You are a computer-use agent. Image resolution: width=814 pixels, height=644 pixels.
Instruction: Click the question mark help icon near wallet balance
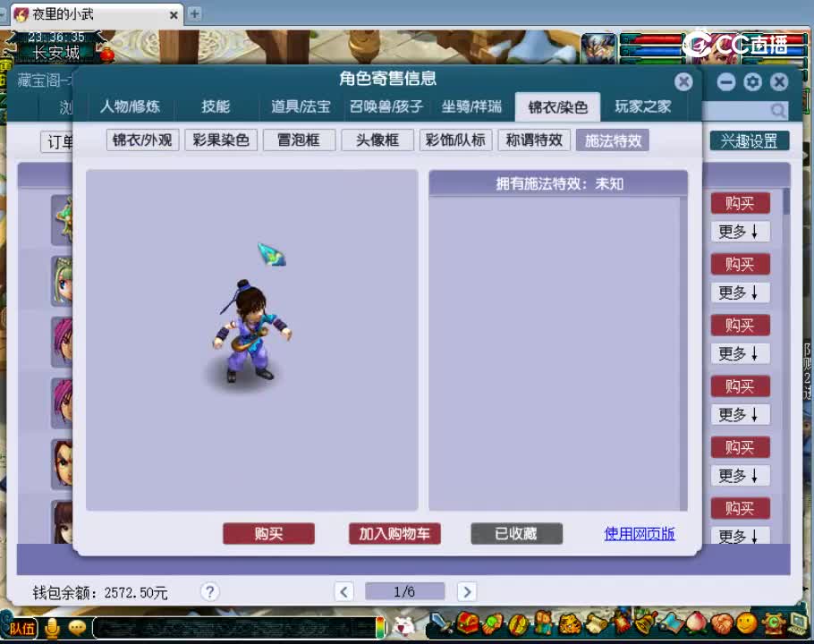209,591
